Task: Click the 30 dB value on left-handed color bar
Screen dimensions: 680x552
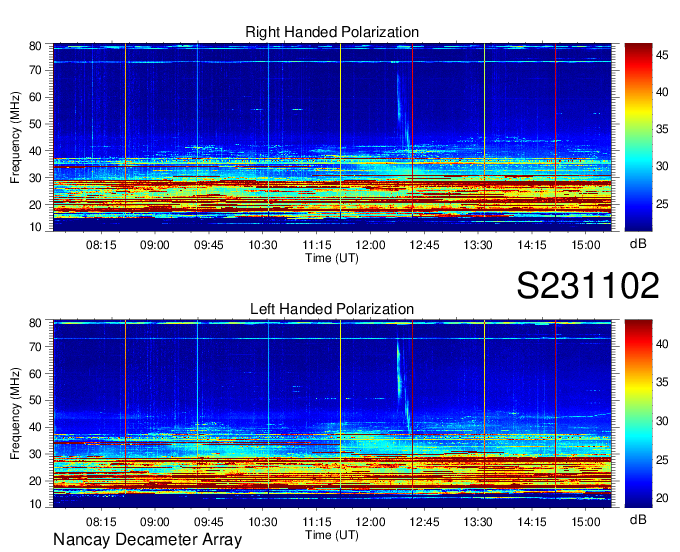Action: coord(662,421)
